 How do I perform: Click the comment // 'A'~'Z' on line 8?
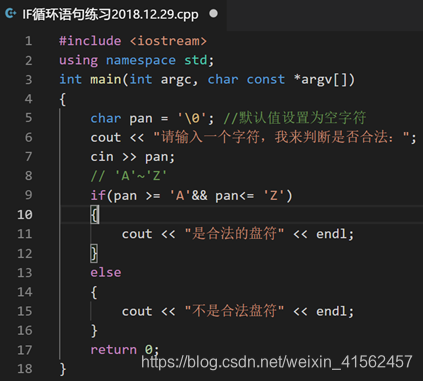[129, 176]
